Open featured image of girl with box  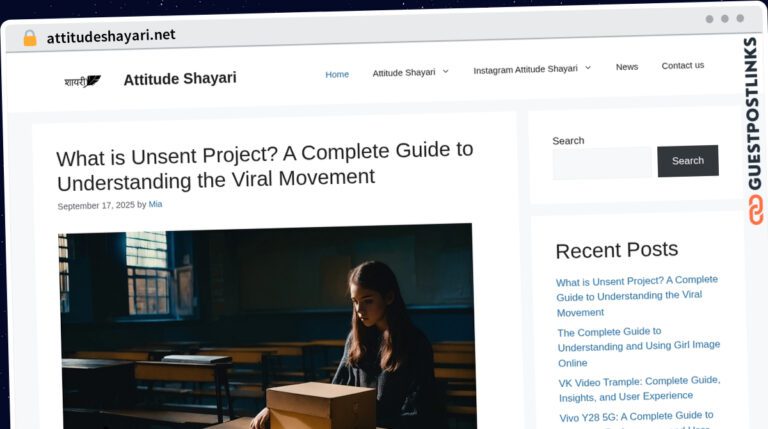coord(267,326)
